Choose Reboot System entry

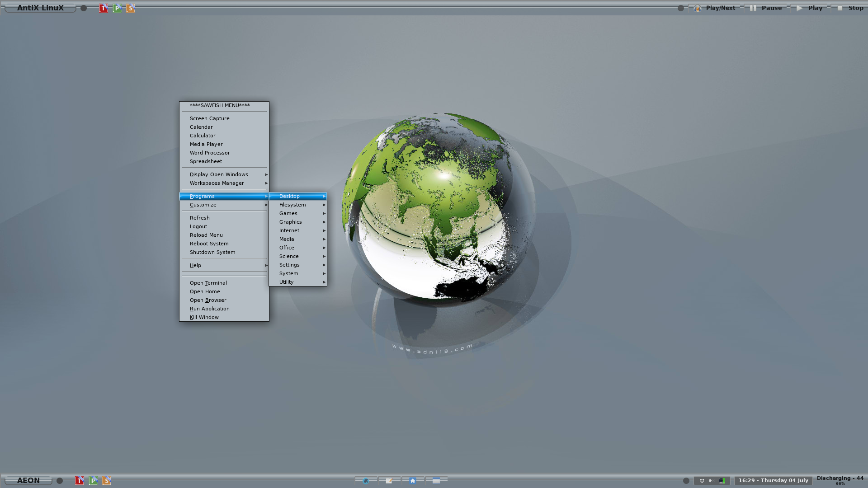coord(224,244)
